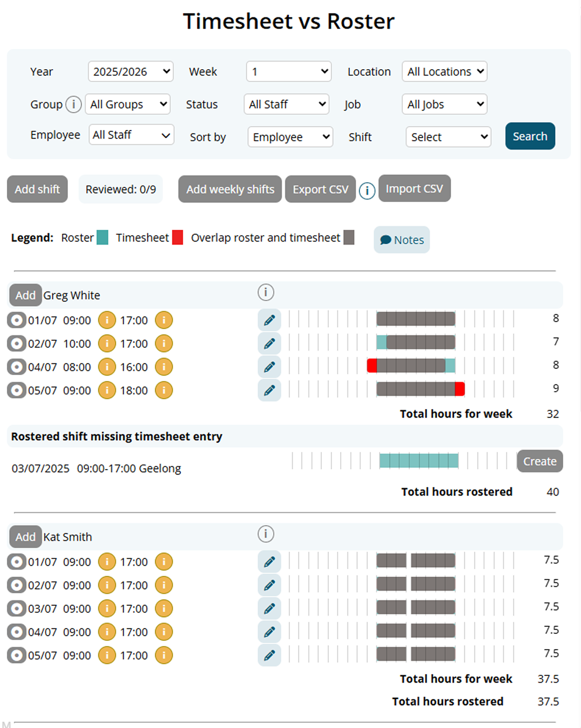The width and height of the screenshot is (581, 728).
Task: Mark Kat Smith 05/07 shift as reviewed
Action: [x=17, y=655]
